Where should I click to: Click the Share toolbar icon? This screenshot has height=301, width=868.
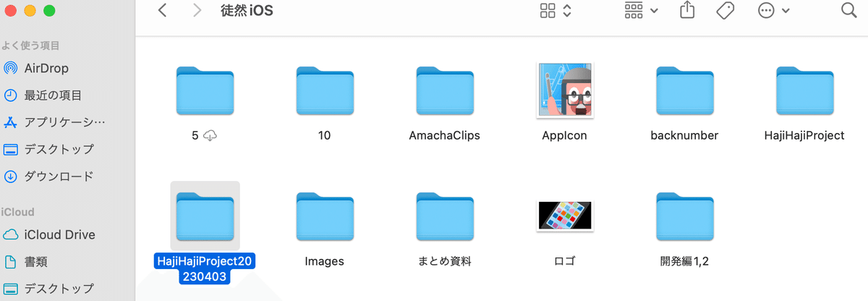pos(686,10)
